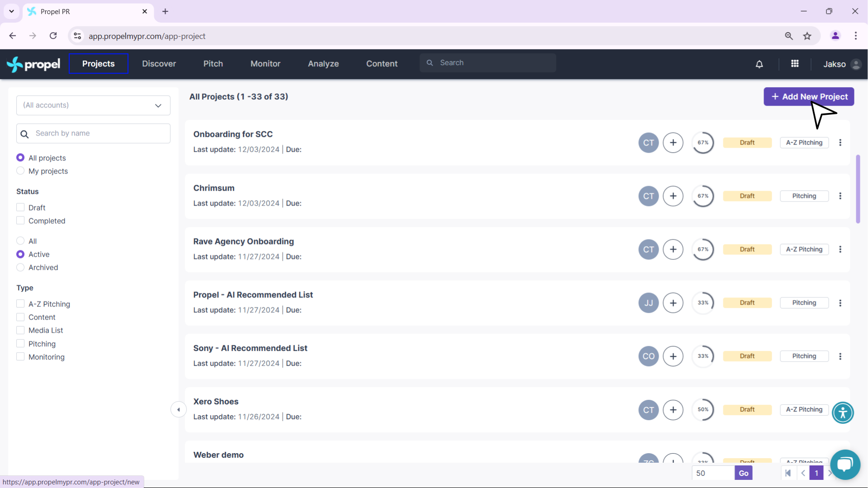Bookmark this page with star icon
The height and width of the screenshot is (488, 868).
pos(807,36)
